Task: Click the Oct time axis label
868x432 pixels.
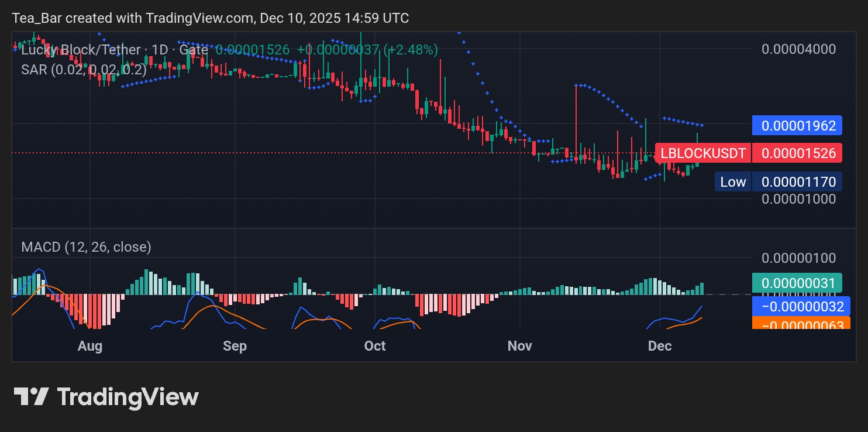Action: tap(375, 346)
